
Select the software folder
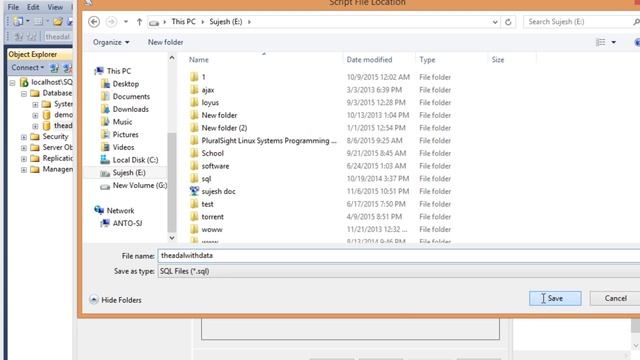(x=215, y=166)
